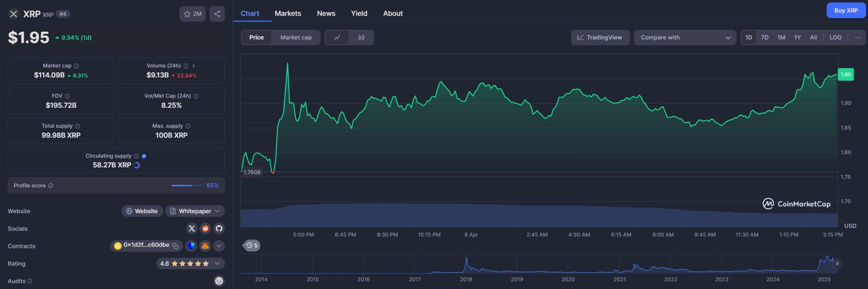Click the Buy XRP button

point(846,11)
